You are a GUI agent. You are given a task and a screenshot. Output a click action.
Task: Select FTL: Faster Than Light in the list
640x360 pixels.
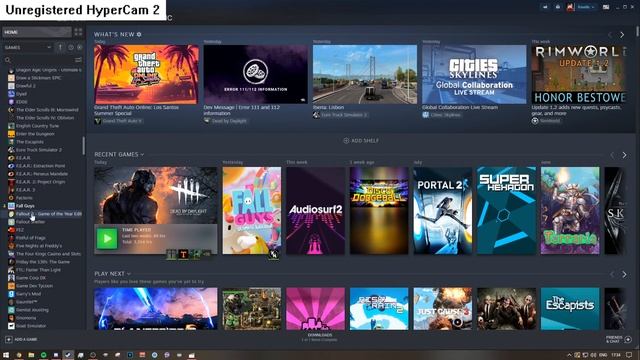(x=38, y=270)
